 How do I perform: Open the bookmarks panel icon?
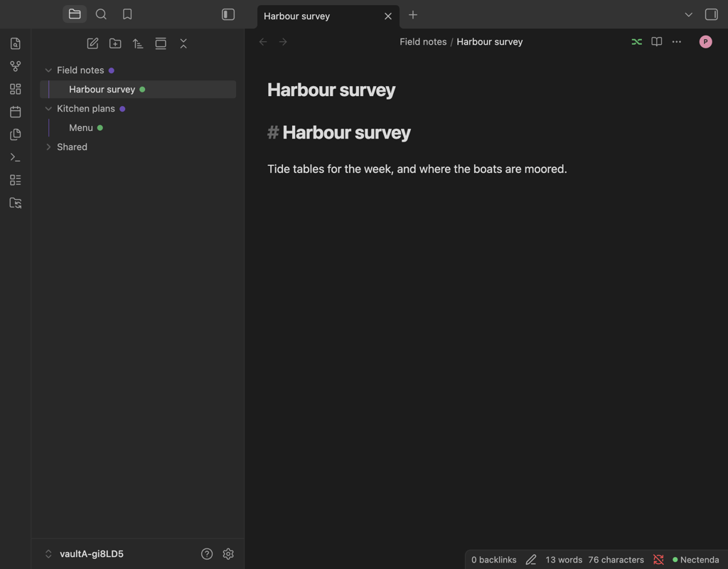coord(127,14)
